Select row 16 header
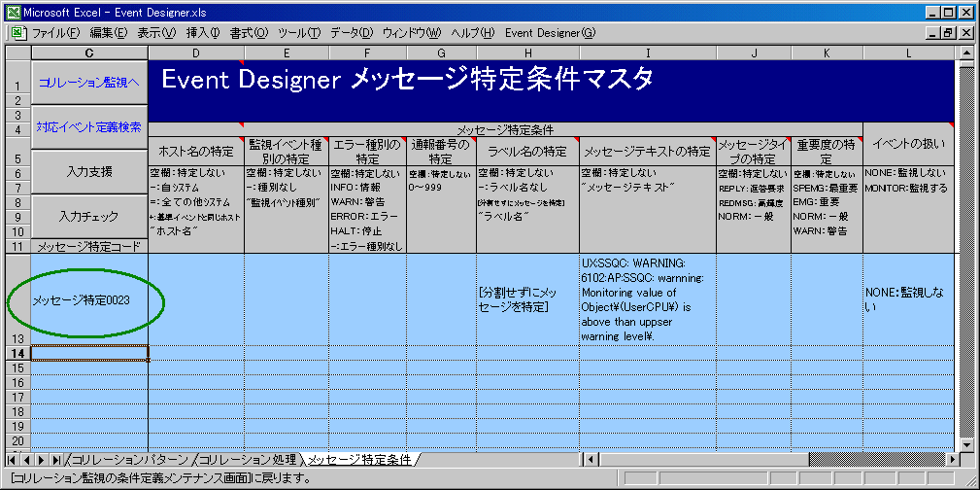The image size is (980, 490). 17,382
